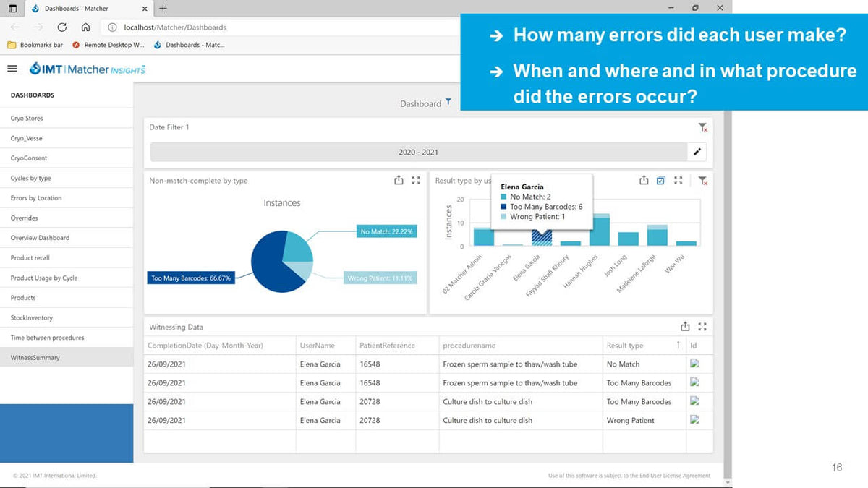Clear filter on Result type by user chart
The image size is (868, 488).
coord(702,181)
